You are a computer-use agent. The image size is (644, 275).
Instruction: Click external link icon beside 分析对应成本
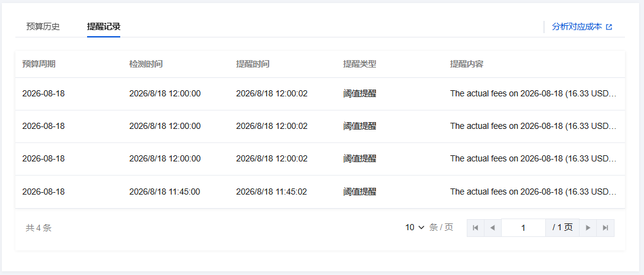coord(609,27)
